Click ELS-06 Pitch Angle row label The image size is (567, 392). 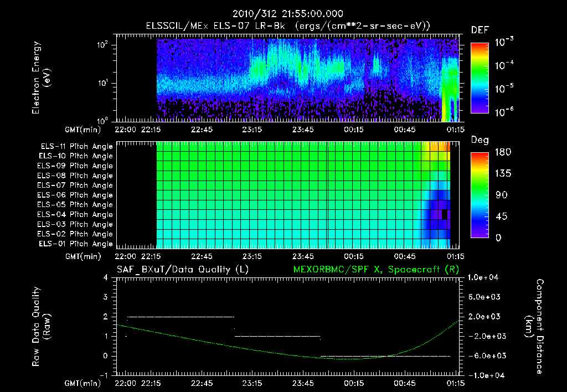[75, 195]
